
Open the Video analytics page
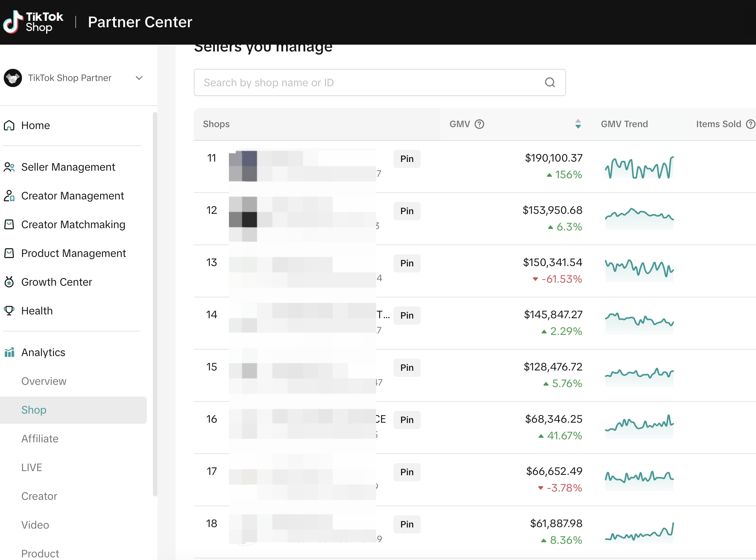coord(35,525)
